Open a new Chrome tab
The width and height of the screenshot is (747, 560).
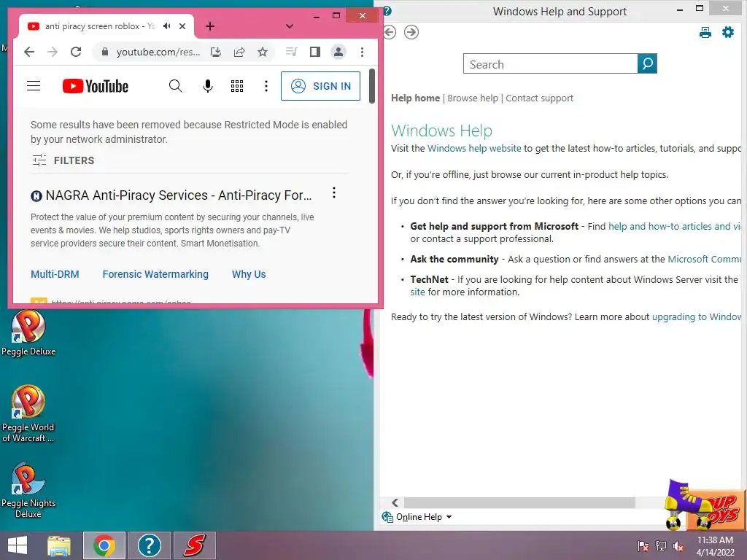[209, 26]
